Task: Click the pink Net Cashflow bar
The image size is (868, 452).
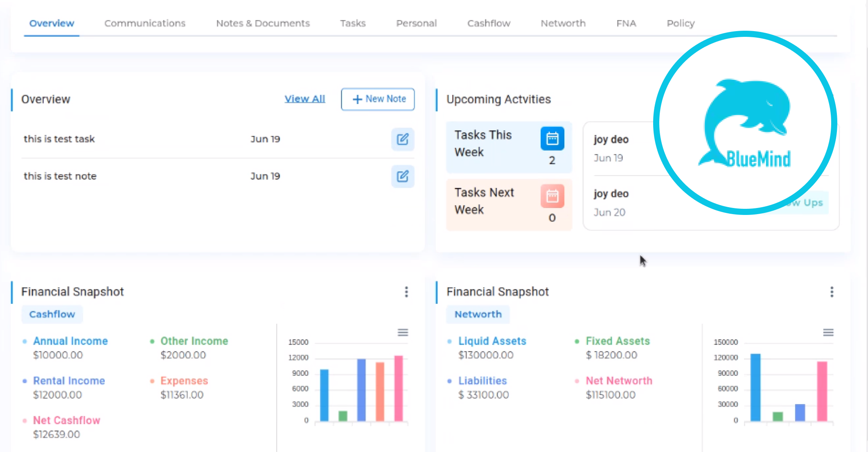Action: pyautogui.click(x=398, y=388)
